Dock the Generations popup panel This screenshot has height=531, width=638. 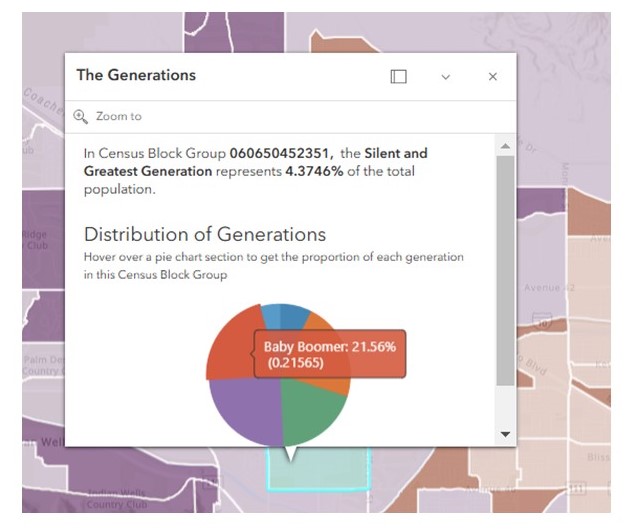(398, 77)
